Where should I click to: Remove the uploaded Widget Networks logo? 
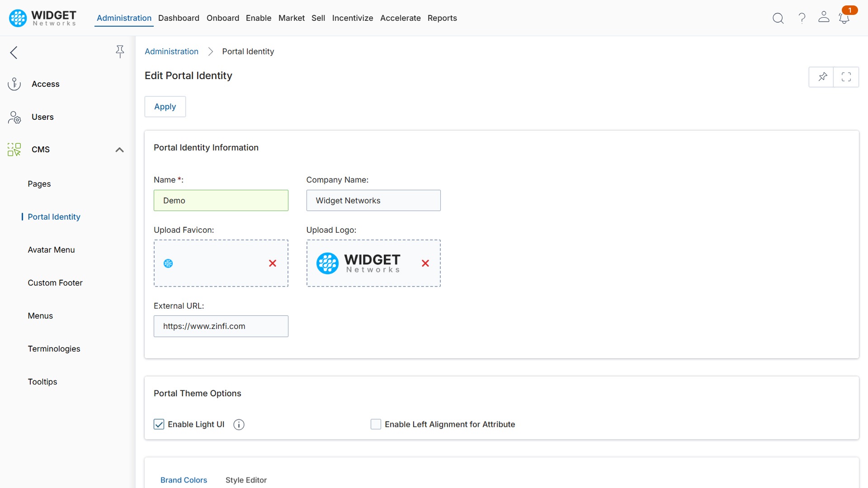point(425,263)
